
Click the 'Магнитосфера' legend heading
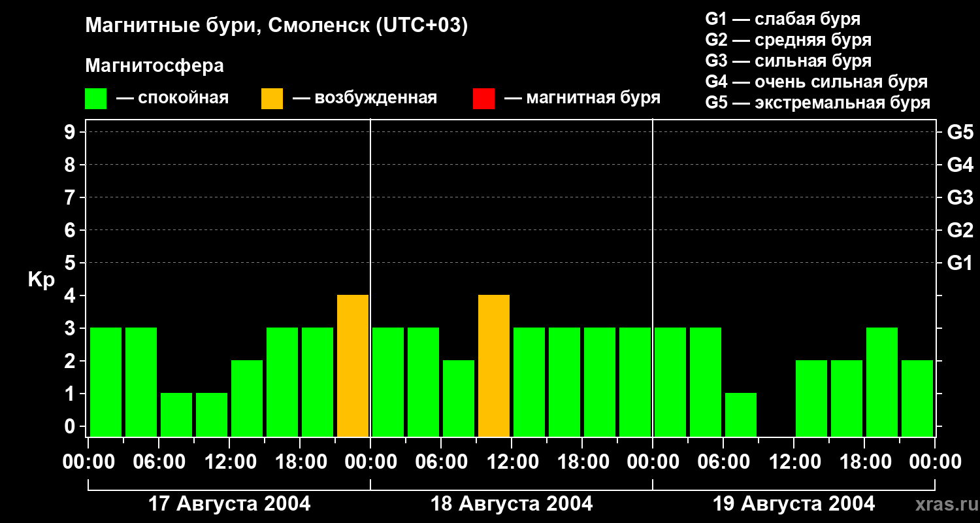pos(155,66)
